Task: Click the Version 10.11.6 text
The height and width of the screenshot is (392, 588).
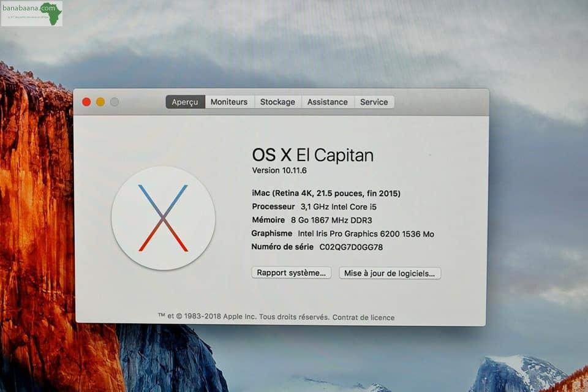Action: pos(279,170)
